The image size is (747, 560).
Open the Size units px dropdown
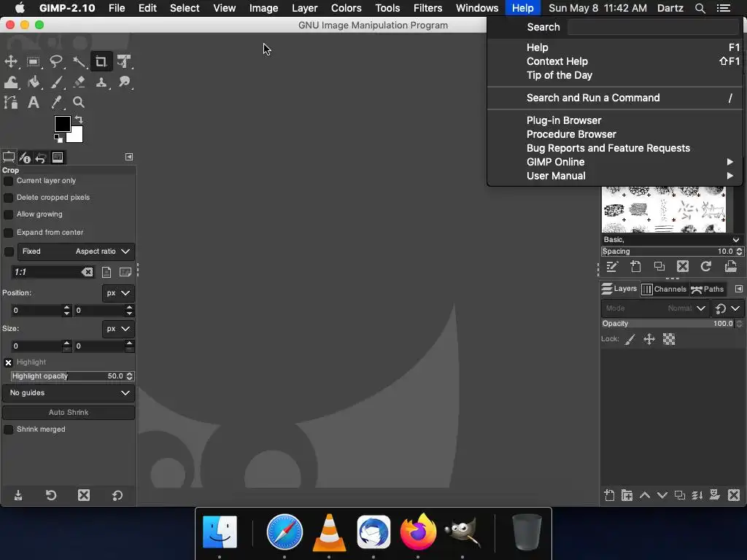tap(118, 329)
